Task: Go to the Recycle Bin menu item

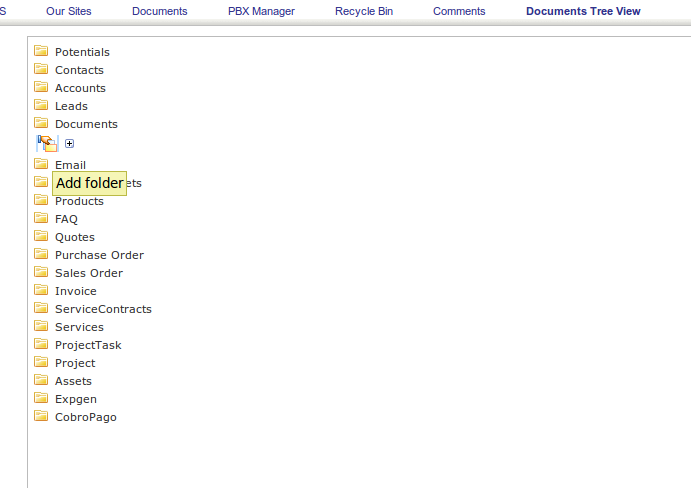Action: tap(363, 11)
